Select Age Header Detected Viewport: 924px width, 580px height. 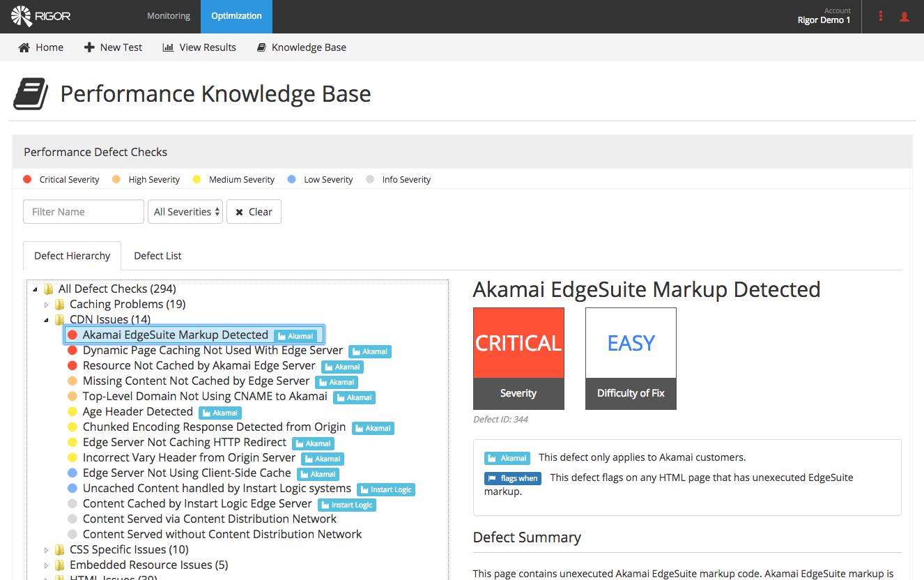138,411
